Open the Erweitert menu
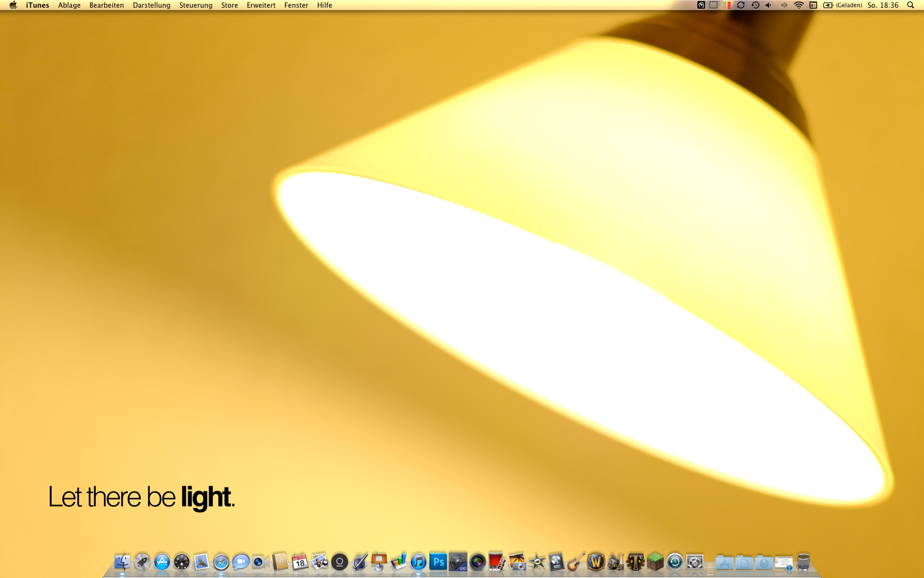 click(261, 5)
